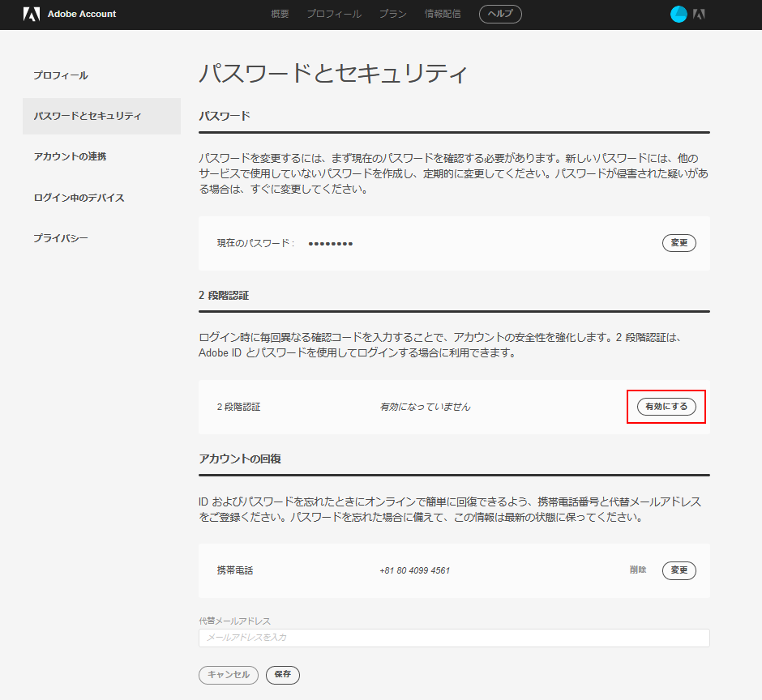
Task: Open プライバシー in the sidebar
Action: coord(61,238)
